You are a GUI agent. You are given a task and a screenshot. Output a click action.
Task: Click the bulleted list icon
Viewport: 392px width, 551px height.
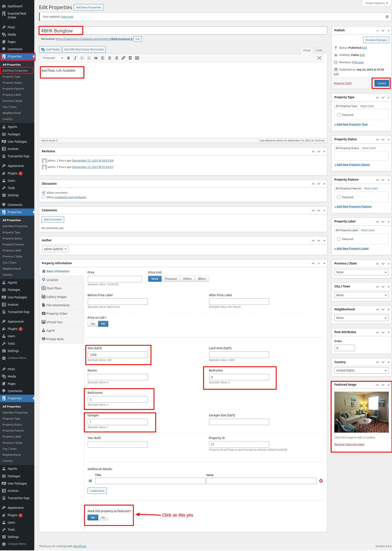(82, 58)
